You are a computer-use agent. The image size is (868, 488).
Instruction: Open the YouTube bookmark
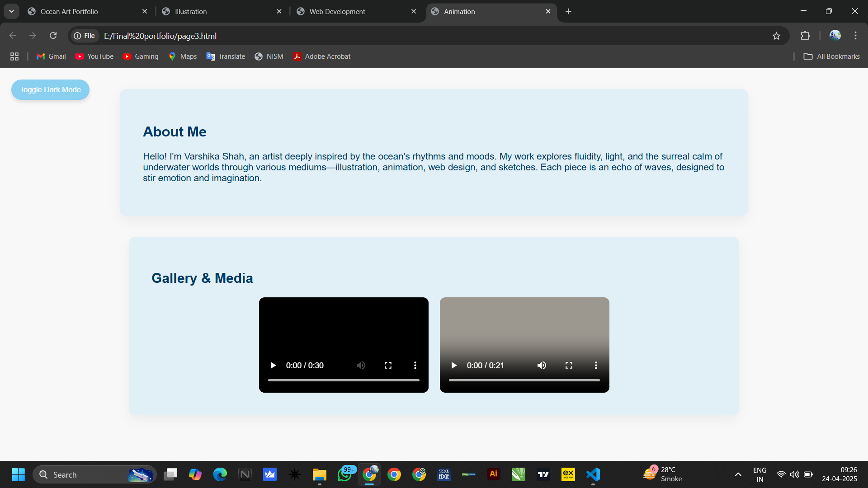(x=94, y=56)
